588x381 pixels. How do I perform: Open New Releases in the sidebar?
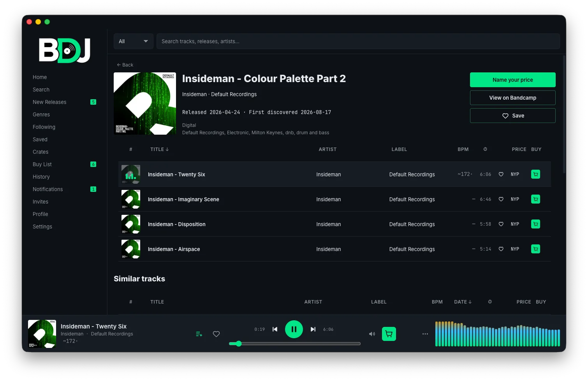pos(49,102)
